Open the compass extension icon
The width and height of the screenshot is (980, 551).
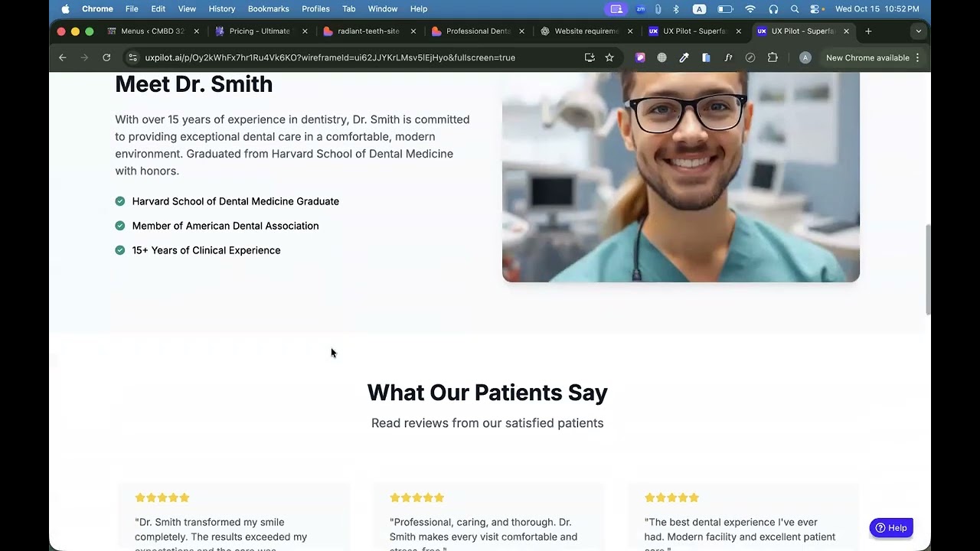point(750,57)
